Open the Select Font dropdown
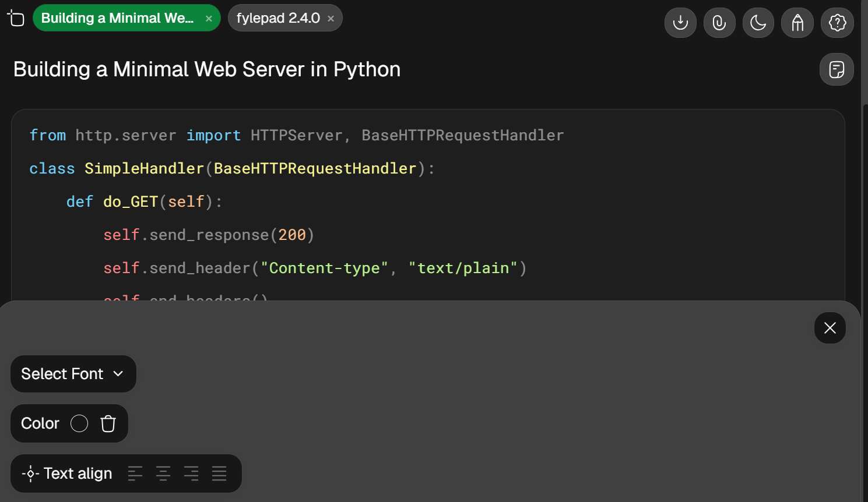 [73, 374]
